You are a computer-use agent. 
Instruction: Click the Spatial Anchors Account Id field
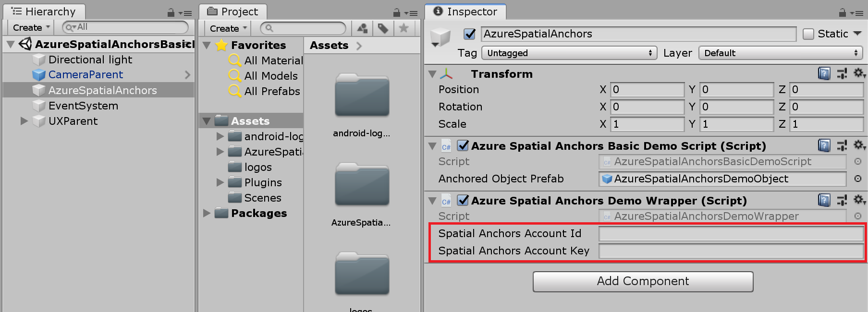tap(731, 233)
